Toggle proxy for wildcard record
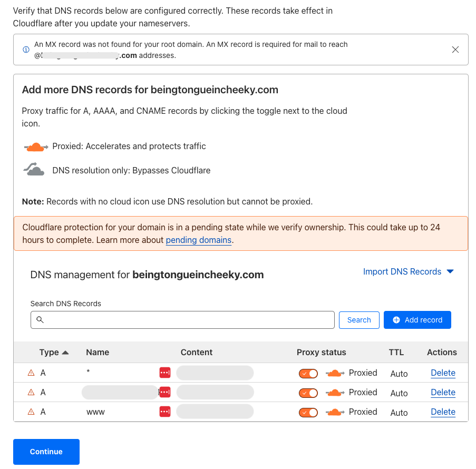The height and width of the screenshot is (469, 476). [308, 374]
